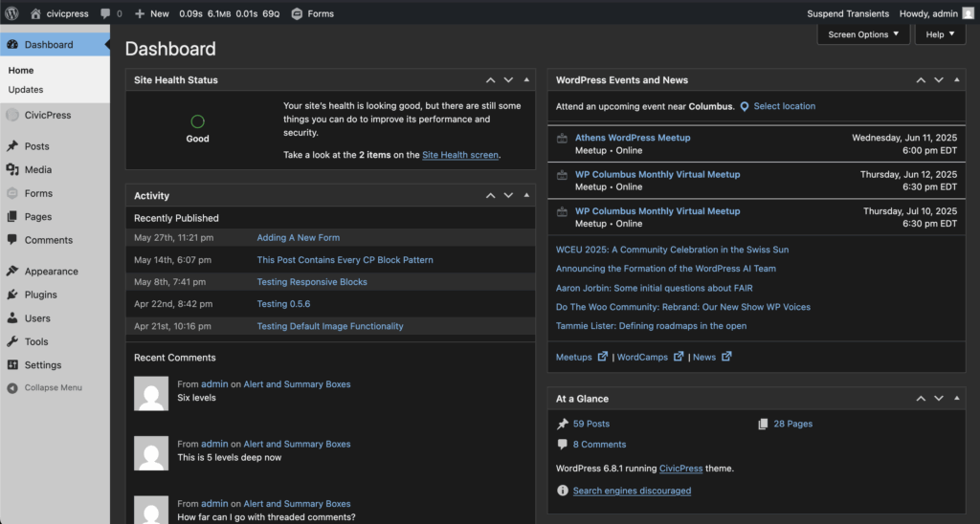Click the Users person icon in sidebar

pos(12,317)
